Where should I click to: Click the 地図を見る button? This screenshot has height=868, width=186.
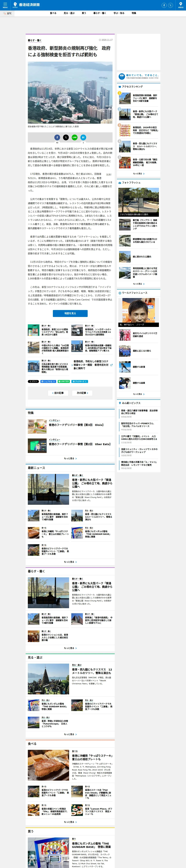coord(70,313)
